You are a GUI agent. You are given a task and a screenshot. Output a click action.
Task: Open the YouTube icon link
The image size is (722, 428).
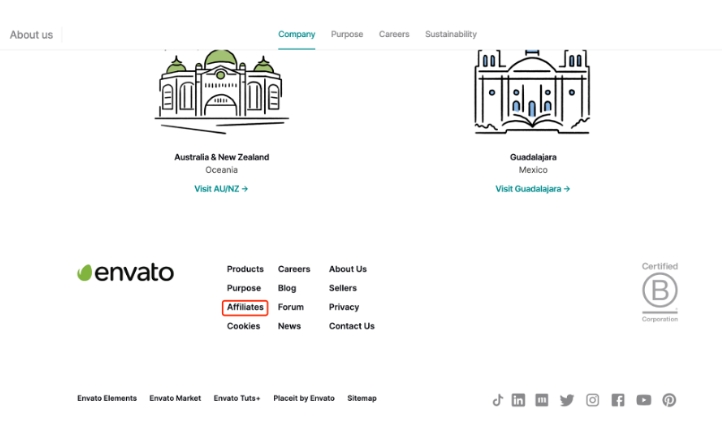point(643,400)
